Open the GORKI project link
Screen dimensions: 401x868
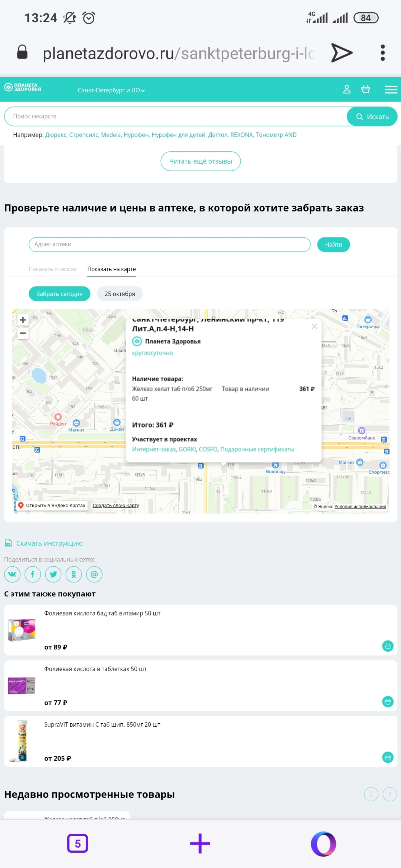coord(187,449)
